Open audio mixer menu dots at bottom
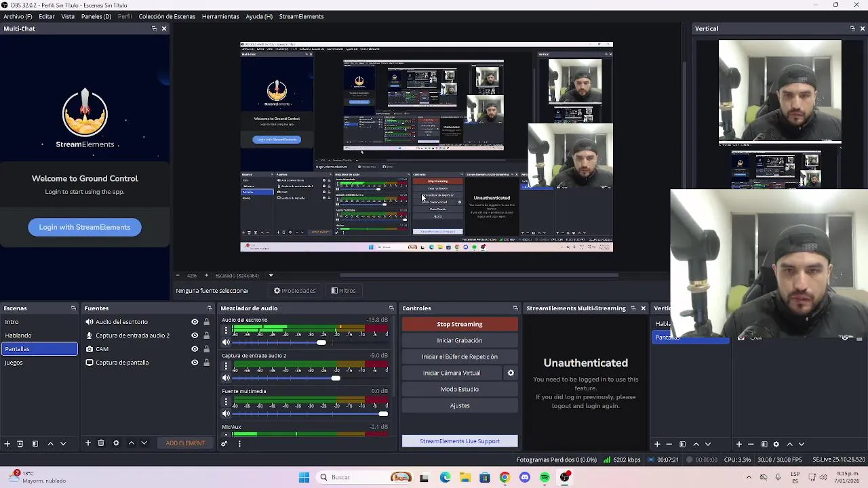Viewport: 868px width, 488px height. tap(239, 444)
